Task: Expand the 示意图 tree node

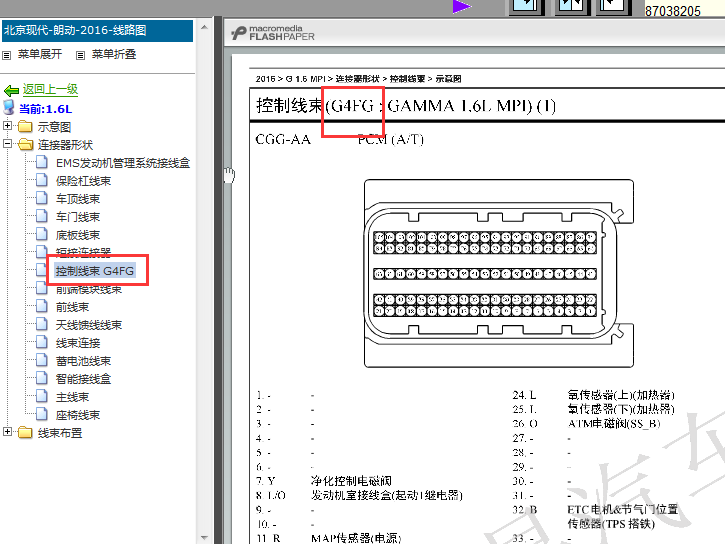Action: coord(7,126)
